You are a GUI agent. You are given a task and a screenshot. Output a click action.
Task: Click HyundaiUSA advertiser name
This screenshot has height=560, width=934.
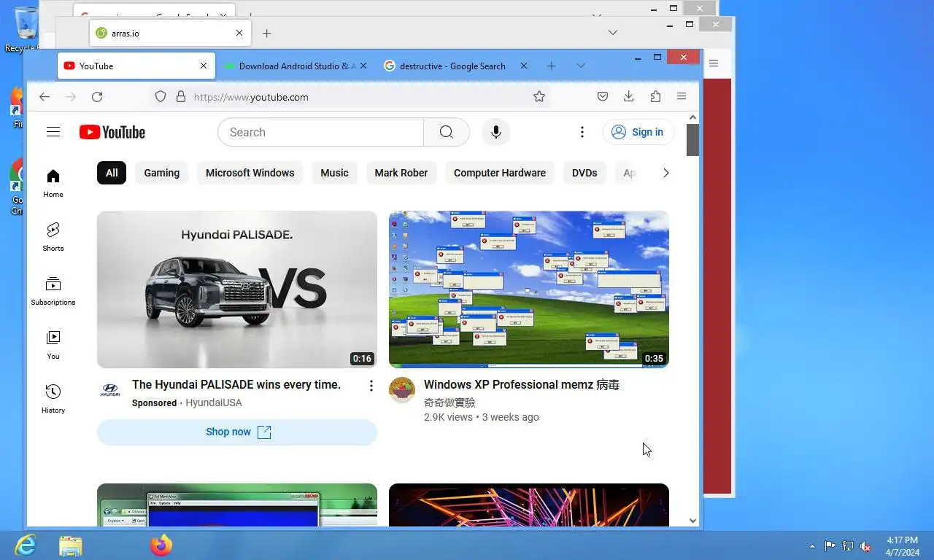pos(214,402)
